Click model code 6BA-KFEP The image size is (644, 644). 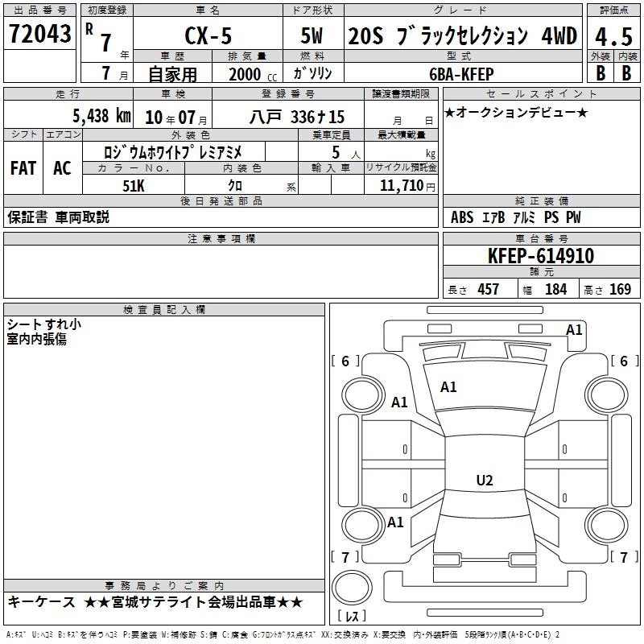click(x=461, y=74)
